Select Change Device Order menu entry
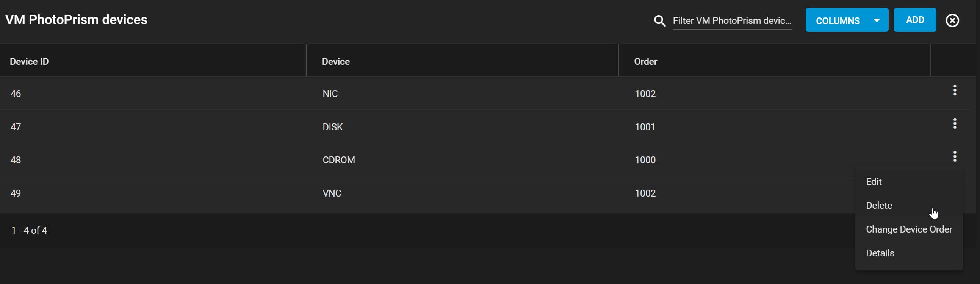The width and height of the screenshot is (980, 284). 909,229
